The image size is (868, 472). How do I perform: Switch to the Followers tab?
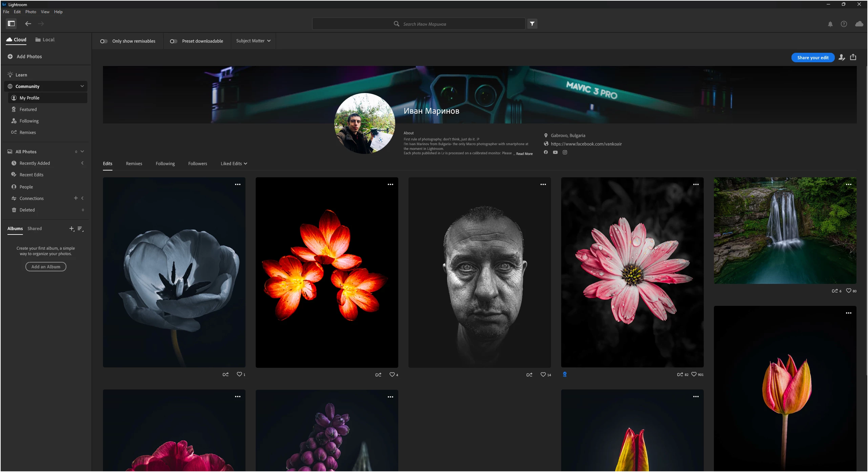click(197, 163)
